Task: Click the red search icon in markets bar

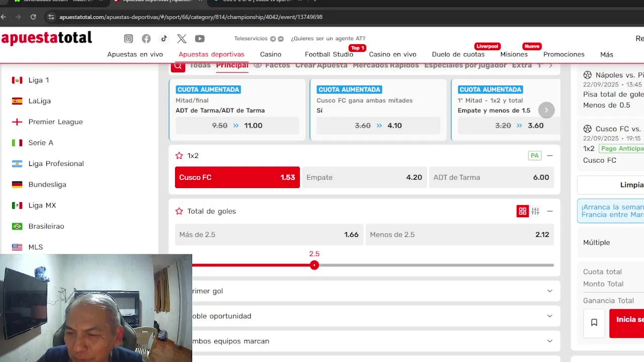Action: 178,67
